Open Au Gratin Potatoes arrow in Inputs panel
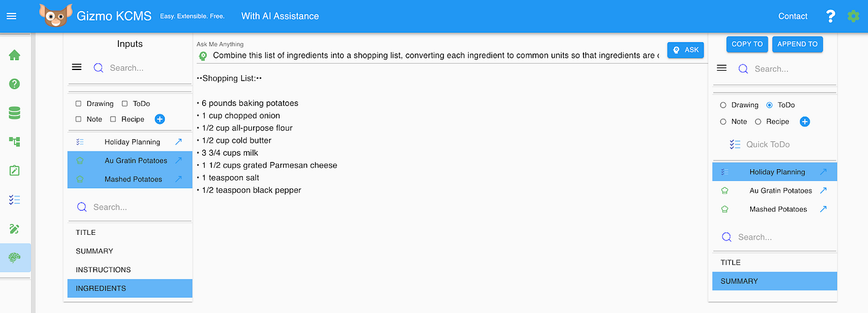 tap(179, 161)
